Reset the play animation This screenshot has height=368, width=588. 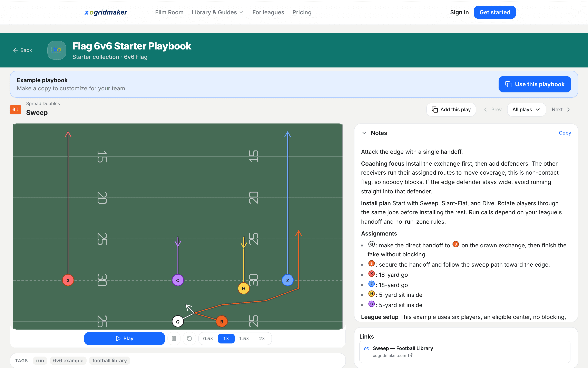click(189, 339)
